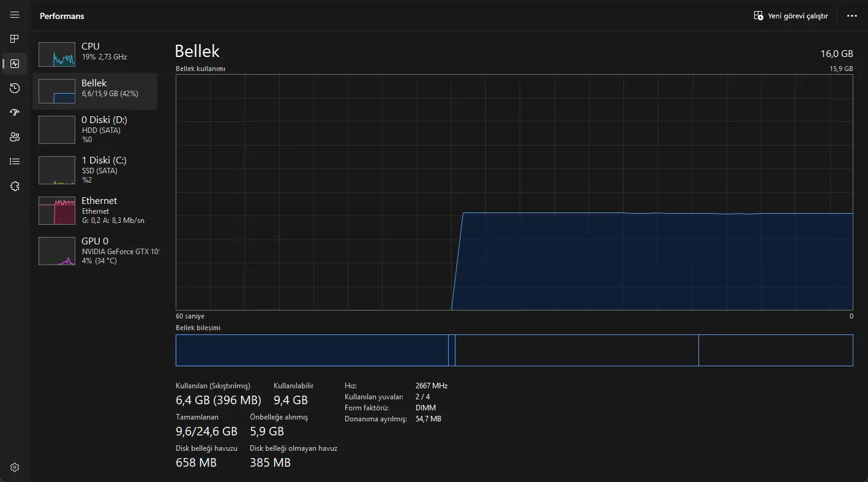Click the Donanıma ayrılmış: label

pyautogui.click(x=376, y=419)
